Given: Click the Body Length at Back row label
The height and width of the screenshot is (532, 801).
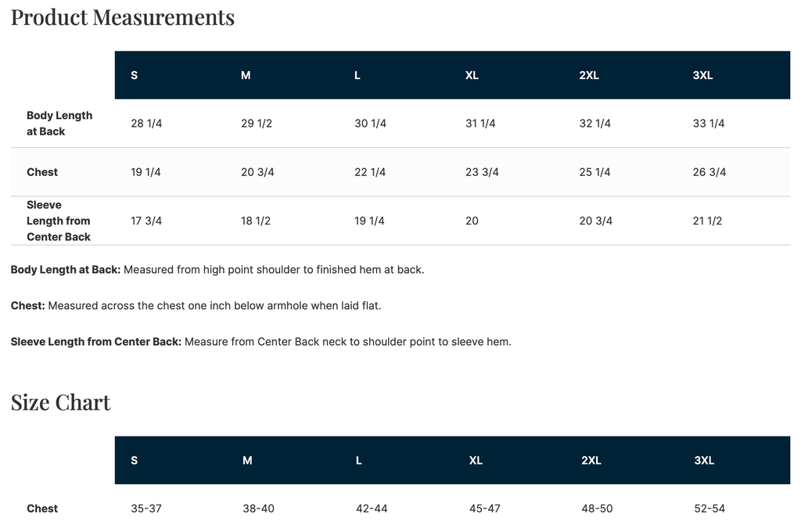Looking at the screenshot, I should 59,124.
